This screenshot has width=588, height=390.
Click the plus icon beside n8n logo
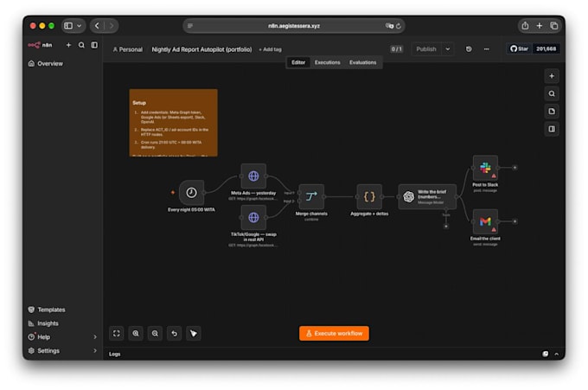[68, 45]
